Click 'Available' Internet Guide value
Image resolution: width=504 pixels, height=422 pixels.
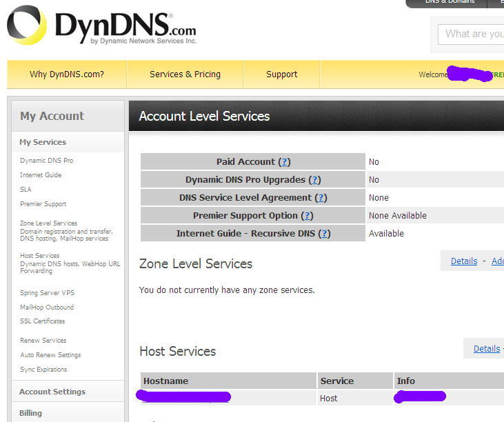[386, 234]
